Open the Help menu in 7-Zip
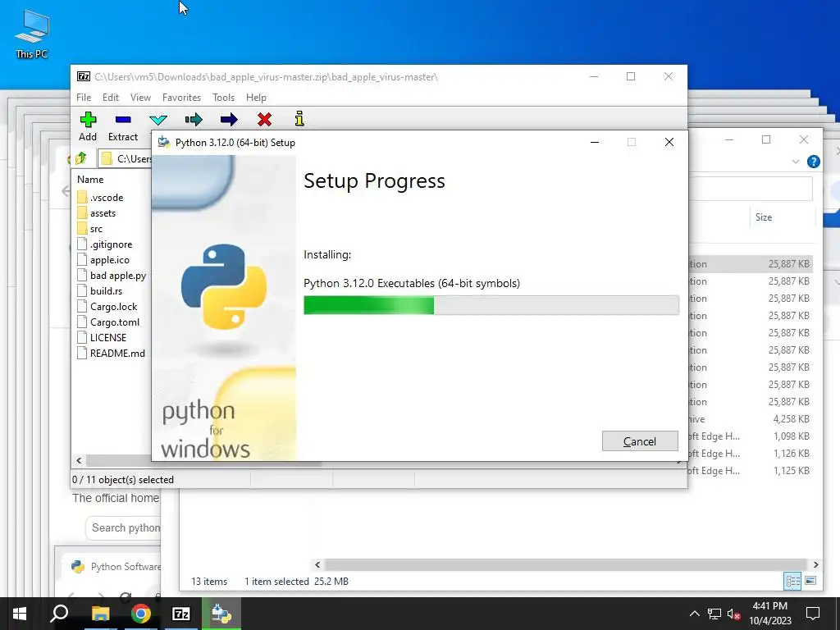The width and height of the screenshot is (840, 630). 256,98
